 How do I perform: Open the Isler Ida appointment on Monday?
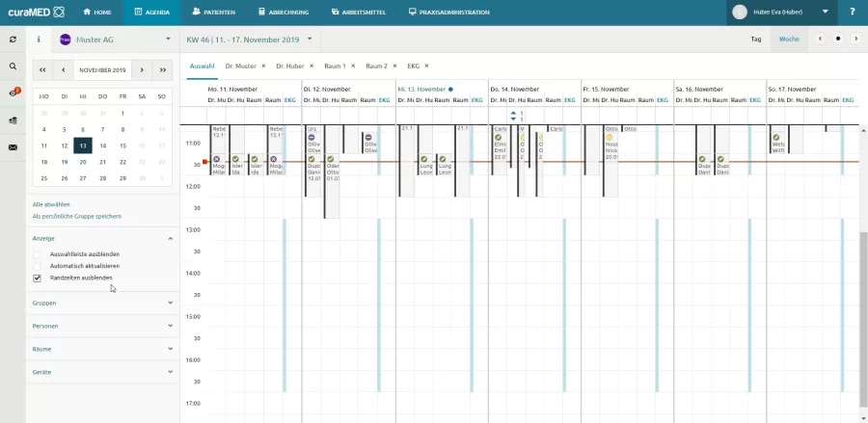(x=237, y=166)
